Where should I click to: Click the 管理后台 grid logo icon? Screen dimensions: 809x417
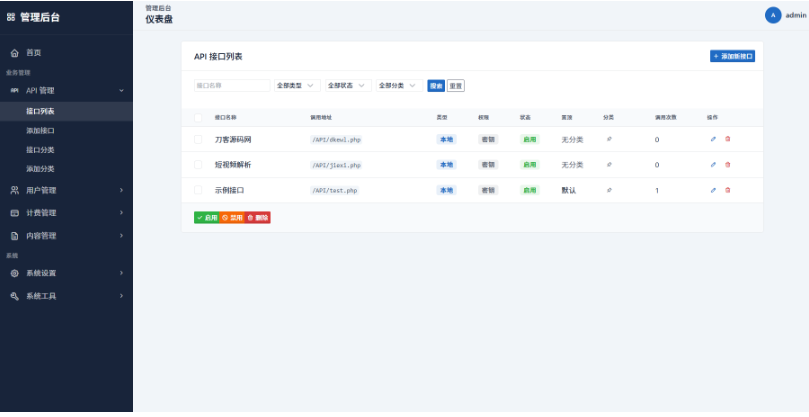point(10,17)
